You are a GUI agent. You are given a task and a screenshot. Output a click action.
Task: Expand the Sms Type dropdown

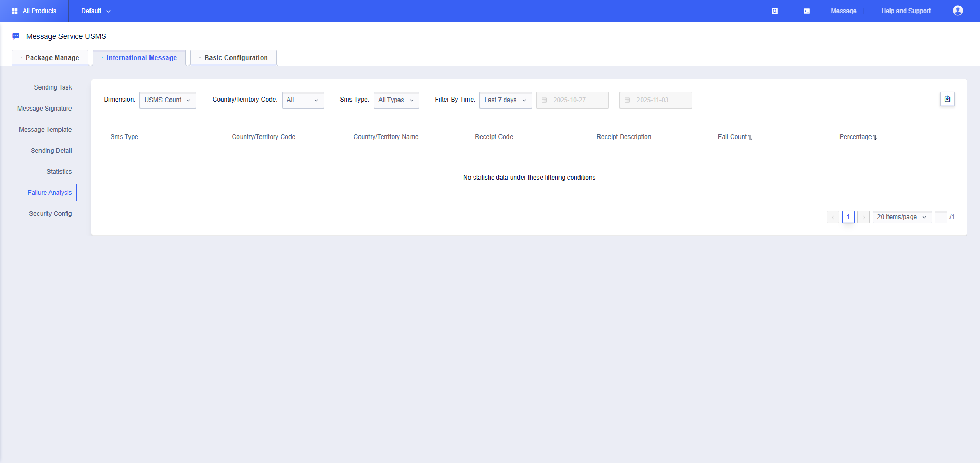tap(396, 100)
